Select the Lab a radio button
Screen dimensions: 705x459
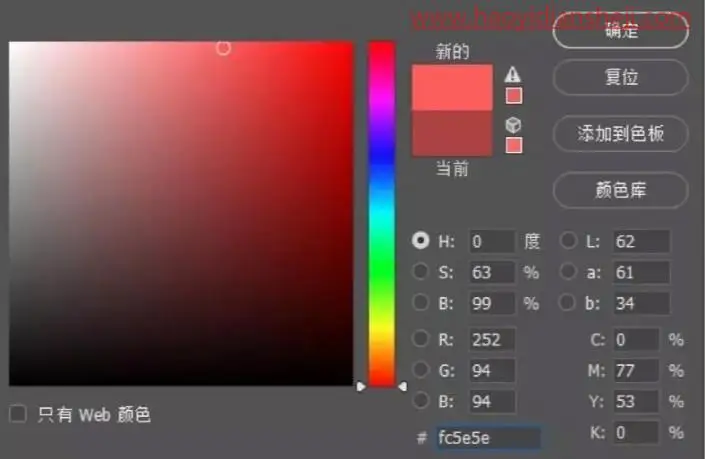tap(568, 271)
